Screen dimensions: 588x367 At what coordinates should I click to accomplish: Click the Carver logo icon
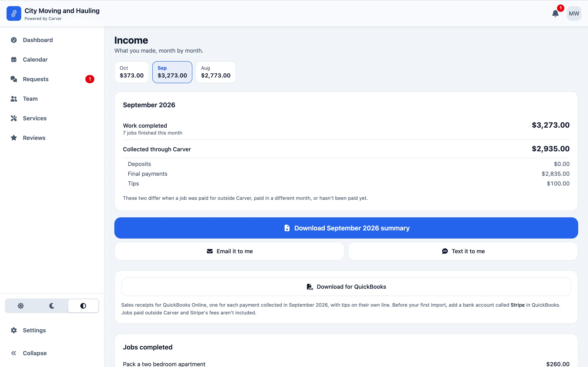[14, 13]
